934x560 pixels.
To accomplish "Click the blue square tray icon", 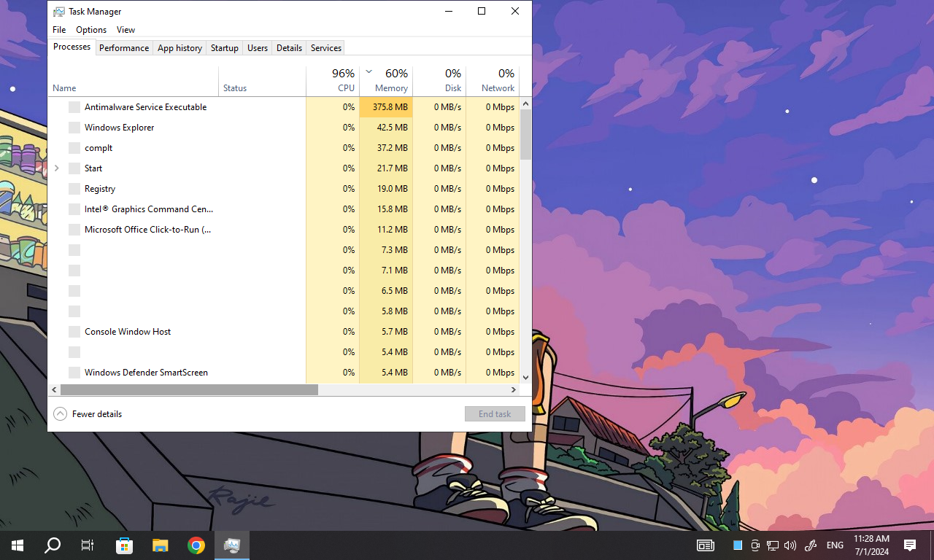I will [738, 545].
